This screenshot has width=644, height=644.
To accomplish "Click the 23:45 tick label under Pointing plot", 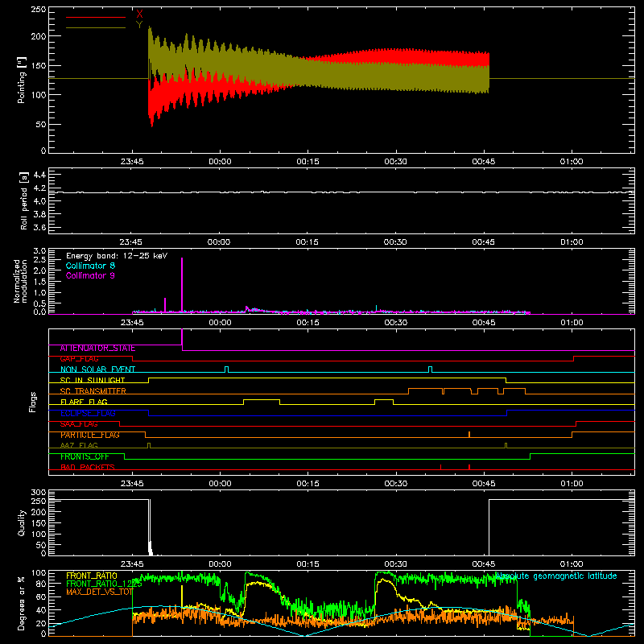I will pyautogui.click(x=132, y=162).
